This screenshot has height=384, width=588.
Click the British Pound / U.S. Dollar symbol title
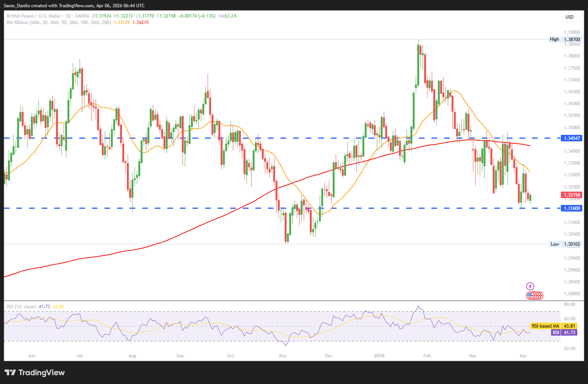(x=34, y=16)
